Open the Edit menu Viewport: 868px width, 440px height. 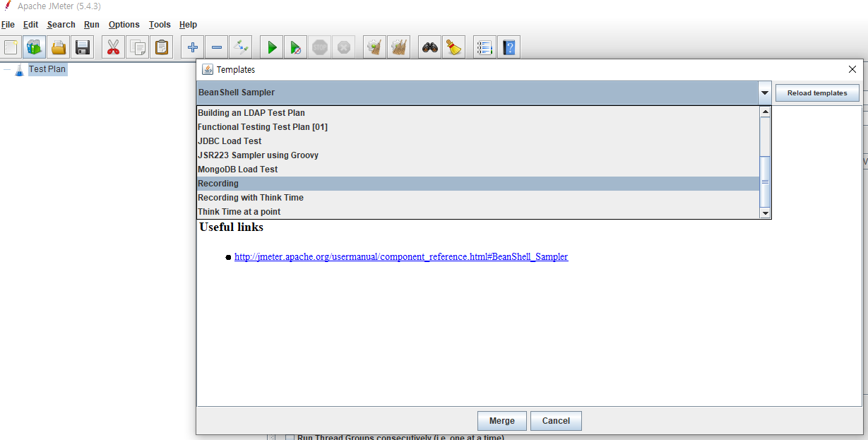(x=30, y=24)
